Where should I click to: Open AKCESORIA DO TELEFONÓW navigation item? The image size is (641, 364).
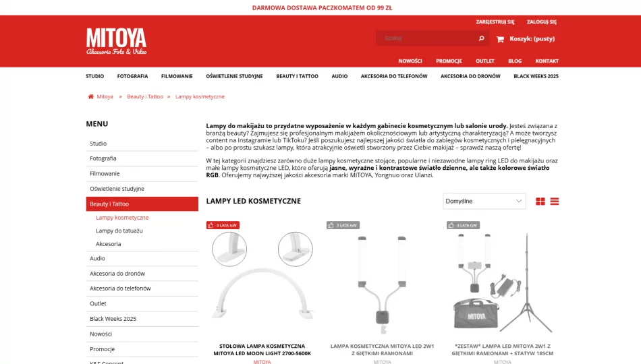coord(393,76)
